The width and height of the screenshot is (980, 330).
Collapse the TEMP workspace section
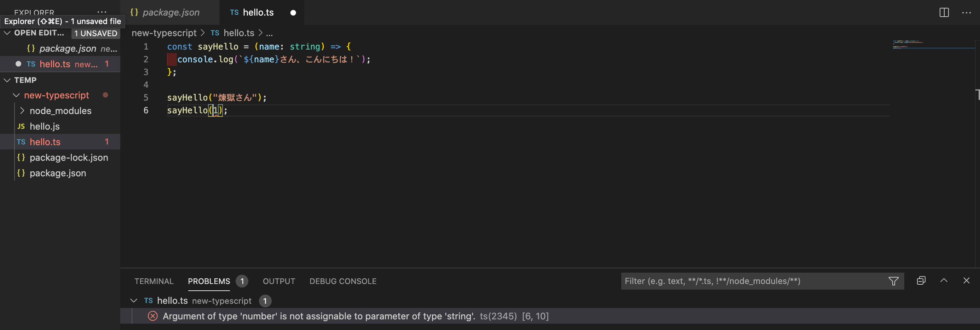(x=7, y=80)
